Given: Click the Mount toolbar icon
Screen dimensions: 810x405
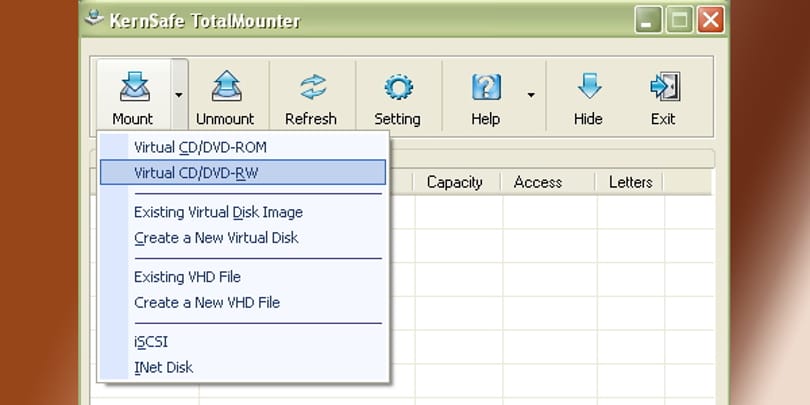Looking at the screenshot, I should [134, 87].
